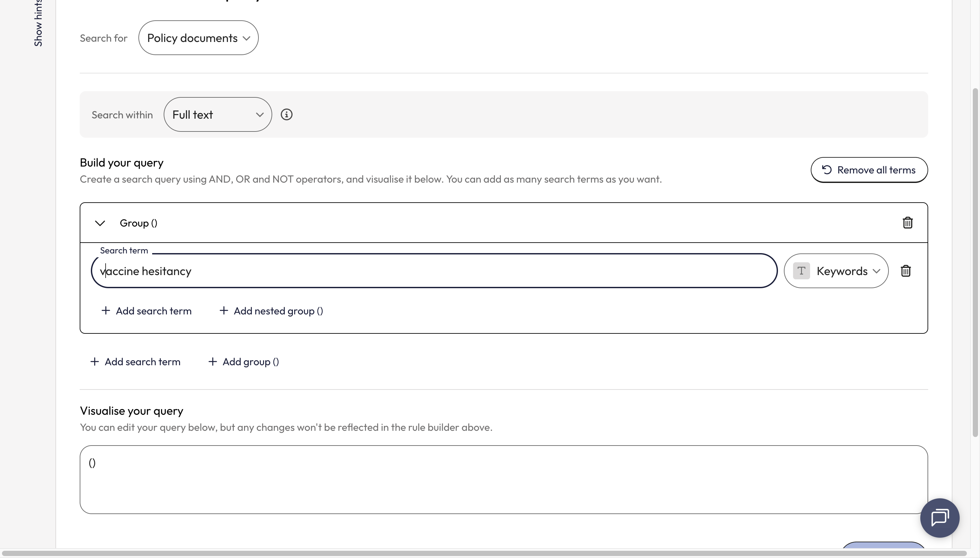980x558 pixels.
Task: Click the Visualise your query heading
Action: [x=132, y=411]
